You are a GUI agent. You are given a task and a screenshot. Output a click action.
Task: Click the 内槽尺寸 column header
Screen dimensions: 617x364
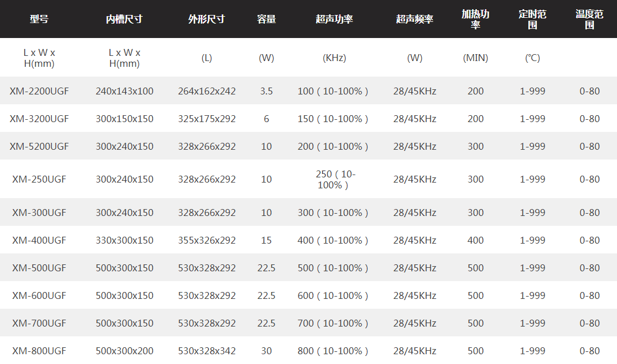[x=124, y=19]
